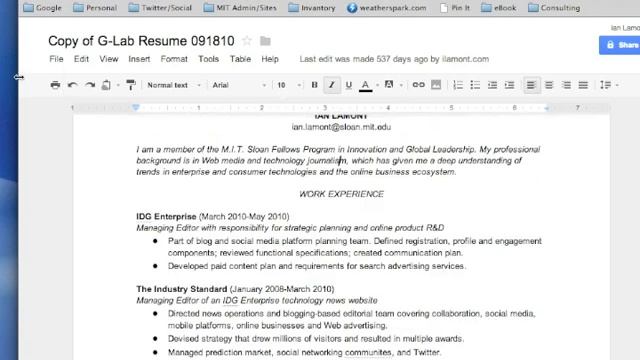The image size is (640, 360).
Task: Align text left
Action: pyautogui.click(x=531, y=85)
